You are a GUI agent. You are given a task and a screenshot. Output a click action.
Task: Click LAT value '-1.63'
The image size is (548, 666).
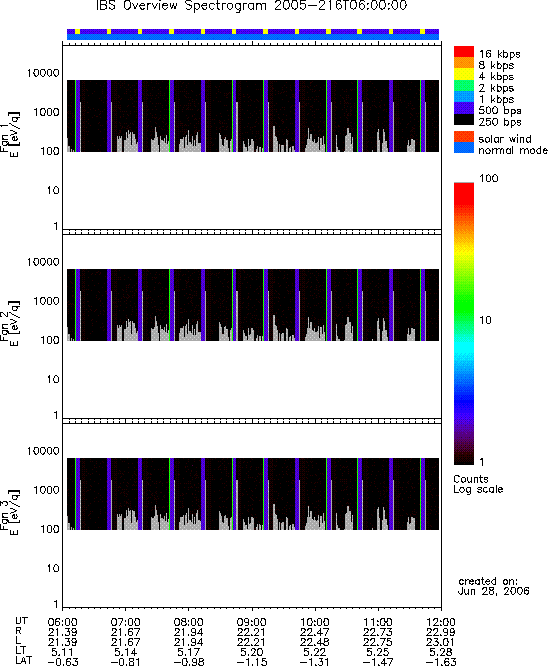[441, 662]
